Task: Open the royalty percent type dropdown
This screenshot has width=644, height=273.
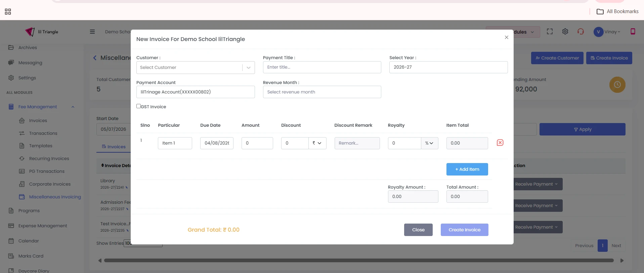Action: point(429,143)
